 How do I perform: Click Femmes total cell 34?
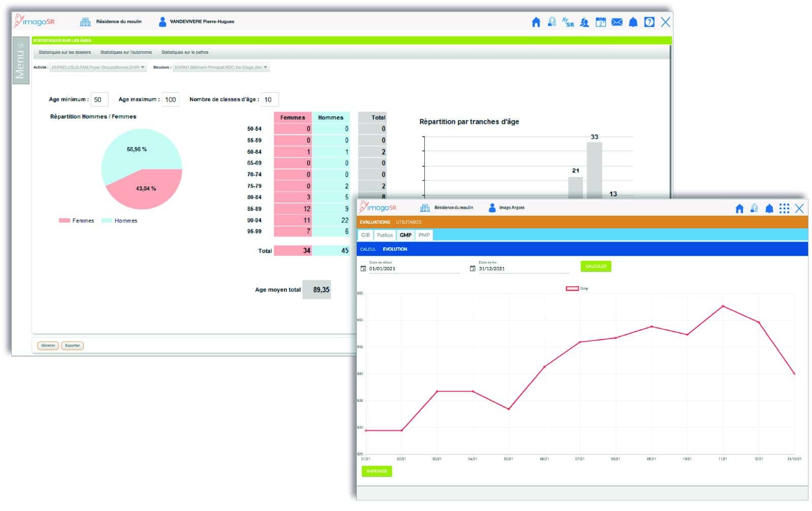293,251
